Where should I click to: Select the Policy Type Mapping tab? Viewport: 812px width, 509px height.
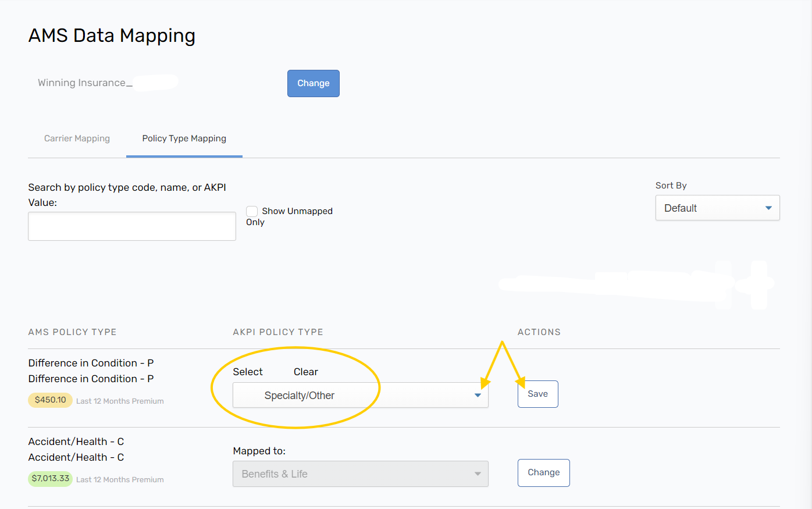click(x=184, y=138)
